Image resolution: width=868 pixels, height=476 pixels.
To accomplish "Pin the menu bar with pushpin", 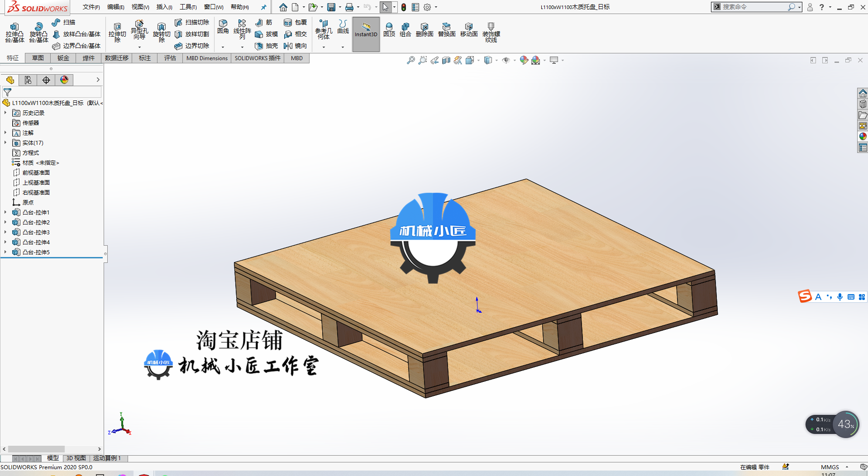I will [x=264, y=7].
